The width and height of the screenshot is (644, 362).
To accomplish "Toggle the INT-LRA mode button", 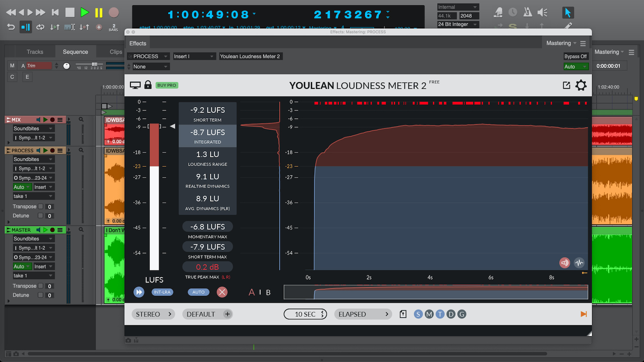I will click(162, 292).
